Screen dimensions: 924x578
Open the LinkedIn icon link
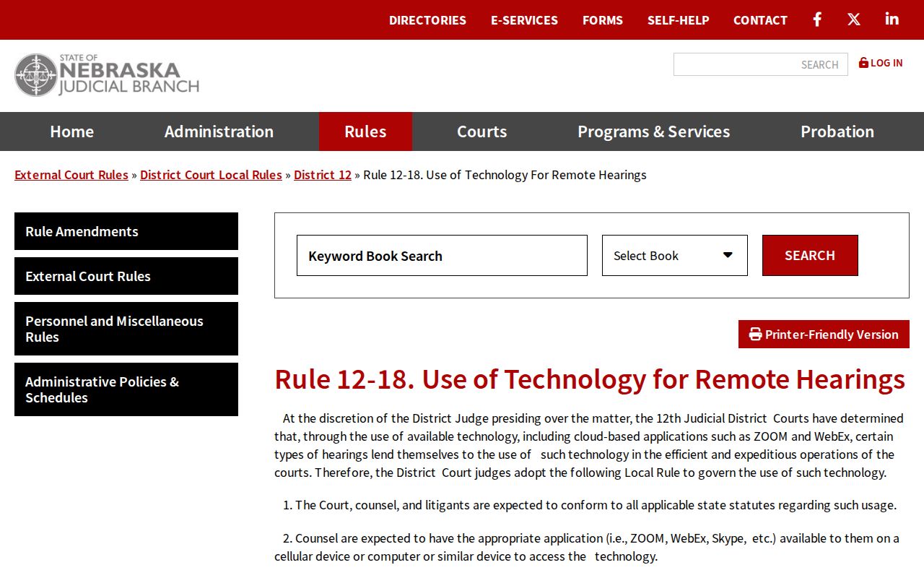[892, 20]
